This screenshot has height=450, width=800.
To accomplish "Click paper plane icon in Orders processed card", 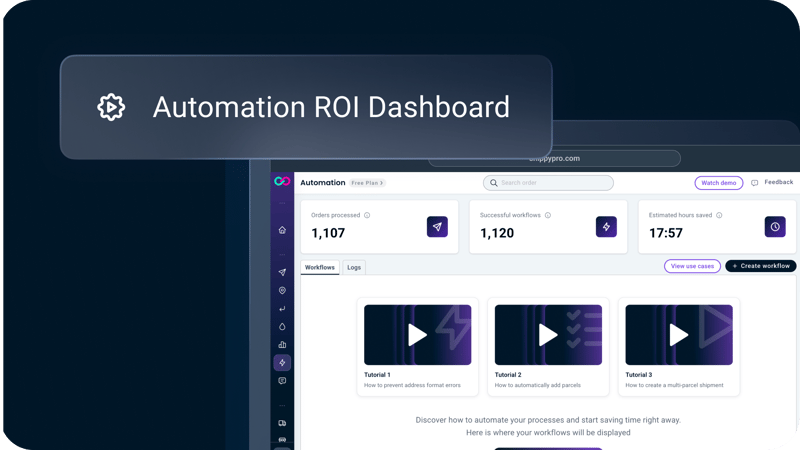I will [x=437, y=227].
